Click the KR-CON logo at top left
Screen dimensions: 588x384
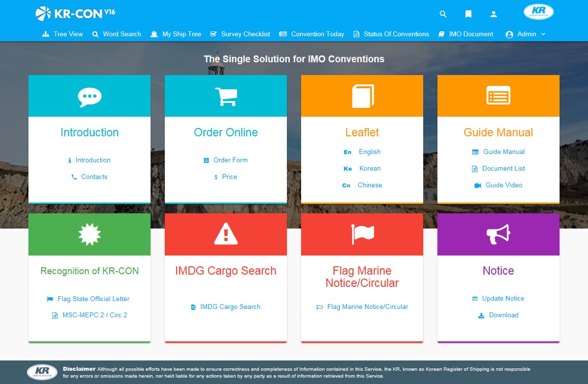[76, 13]
